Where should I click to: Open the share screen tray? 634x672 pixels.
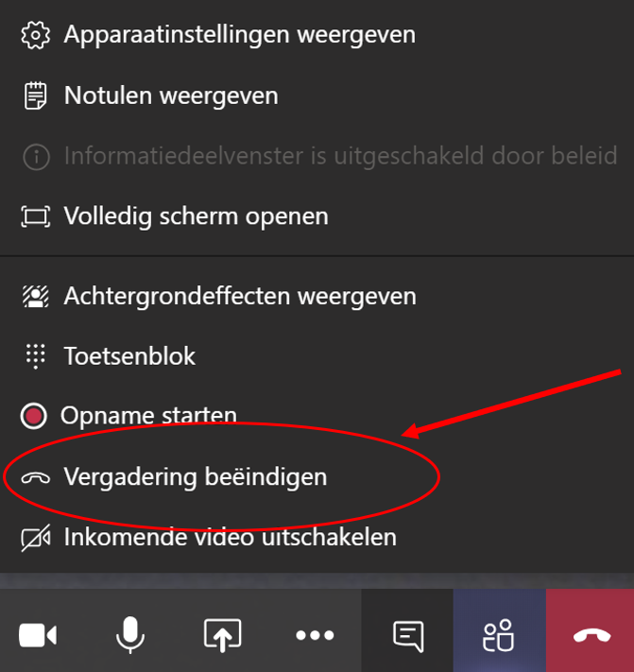(x=222, y=635)
